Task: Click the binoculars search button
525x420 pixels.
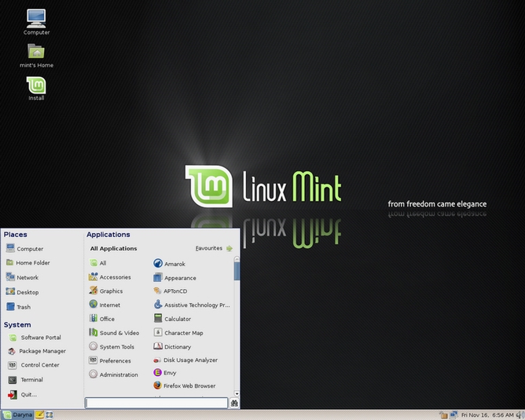Action: coord(234,403)
